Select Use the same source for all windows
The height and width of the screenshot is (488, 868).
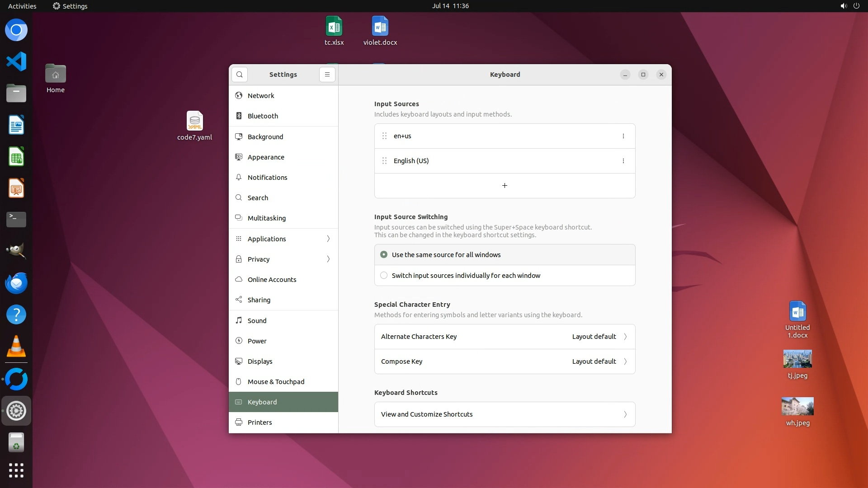(x=384, y=255)
